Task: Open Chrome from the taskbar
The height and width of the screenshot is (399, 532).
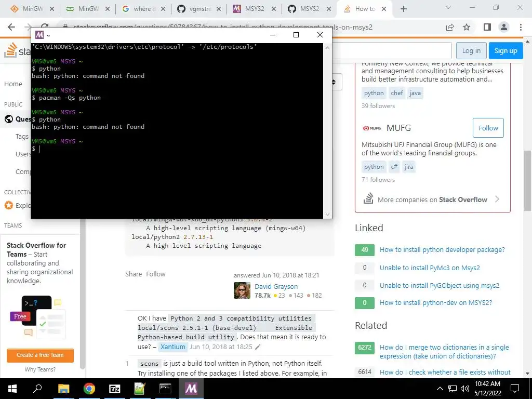Action: click(89, 389)
